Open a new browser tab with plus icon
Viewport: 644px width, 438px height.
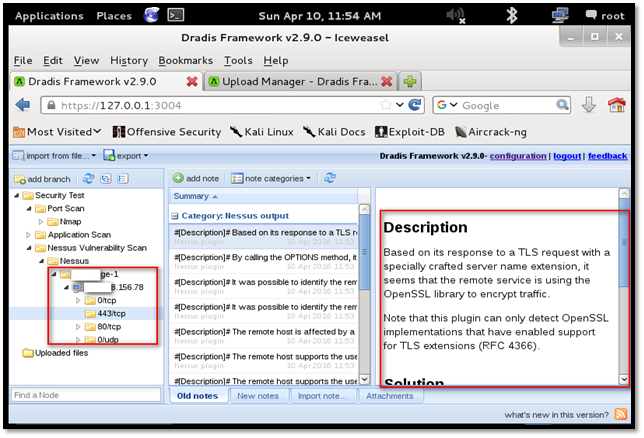click(x=410, y=80)
